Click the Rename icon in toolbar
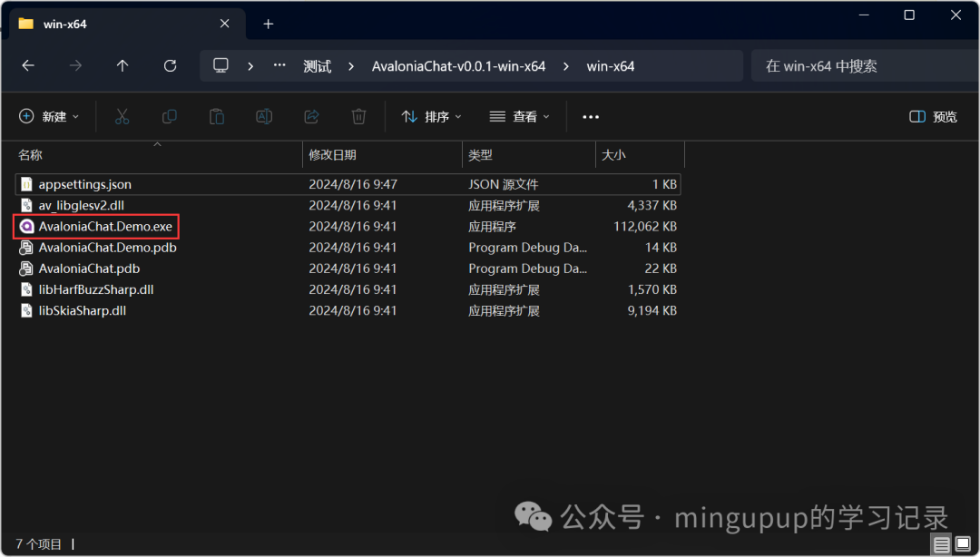The image size is (980, 557). coord(264,116)
